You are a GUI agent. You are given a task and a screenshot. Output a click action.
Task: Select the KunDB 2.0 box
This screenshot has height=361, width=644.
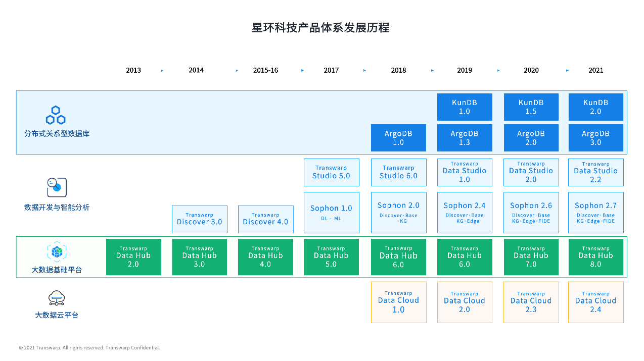(x=596, y=107)
